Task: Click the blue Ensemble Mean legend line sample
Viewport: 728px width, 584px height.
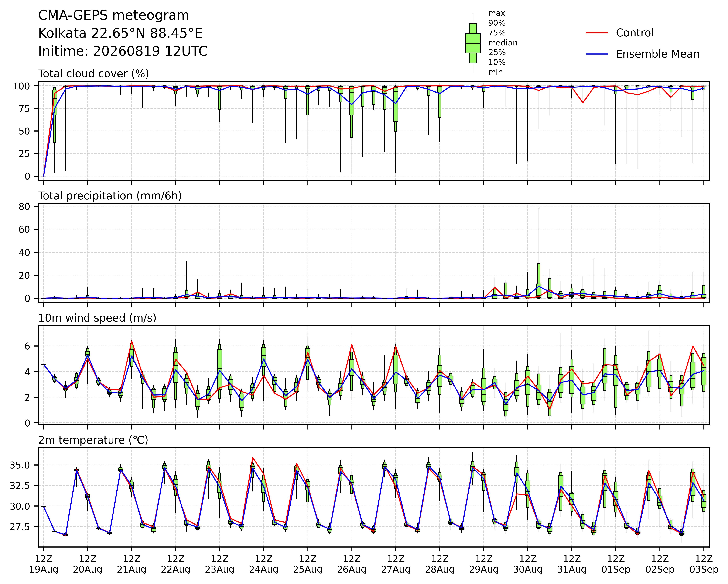Action: pos(597,54)
